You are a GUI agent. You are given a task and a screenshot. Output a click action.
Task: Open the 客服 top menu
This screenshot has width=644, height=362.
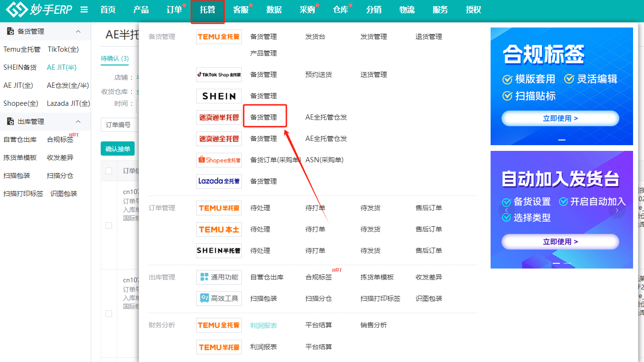(241, 9)
